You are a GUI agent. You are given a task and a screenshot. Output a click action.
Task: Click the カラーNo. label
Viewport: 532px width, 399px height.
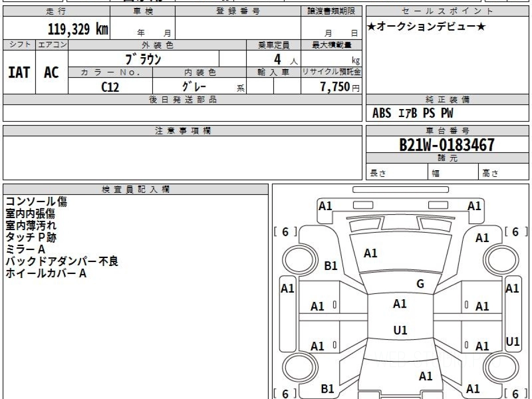pos(110,72)
